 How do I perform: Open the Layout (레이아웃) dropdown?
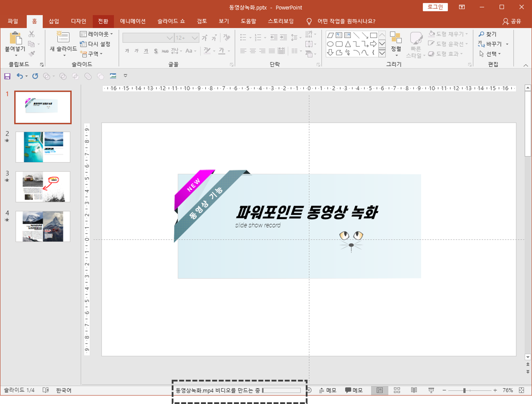tap(96, 34)
